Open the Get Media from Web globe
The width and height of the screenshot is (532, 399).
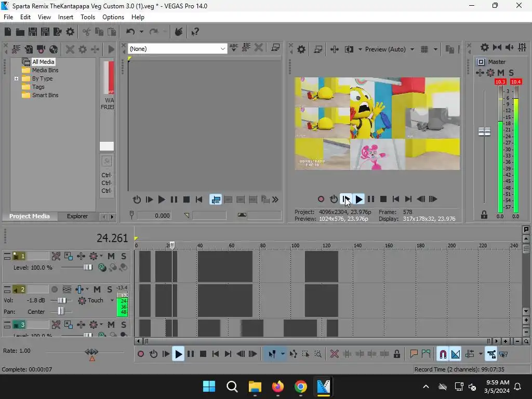coord(54,49)
